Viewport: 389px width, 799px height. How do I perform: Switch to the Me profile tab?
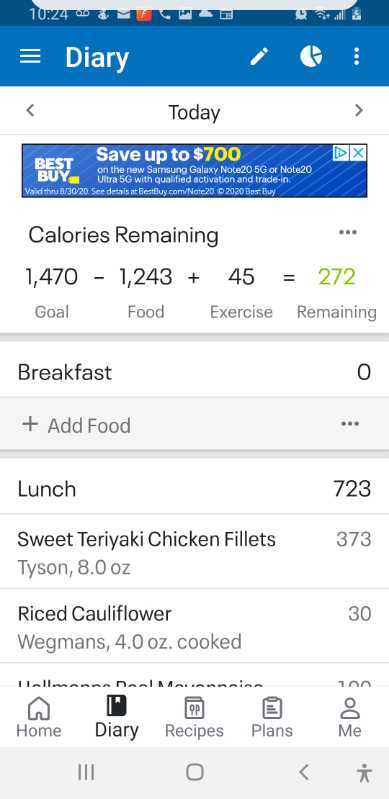[350, 717]
